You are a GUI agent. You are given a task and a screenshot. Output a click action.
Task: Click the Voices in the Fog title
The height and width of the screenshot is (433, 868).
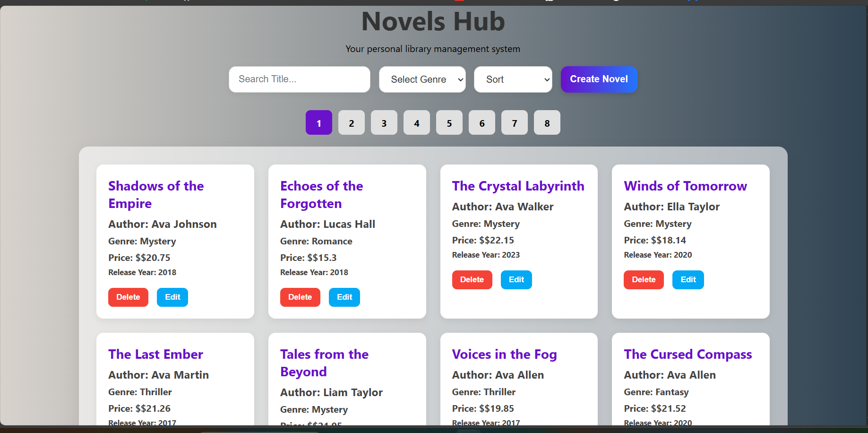tap(504, 355)
